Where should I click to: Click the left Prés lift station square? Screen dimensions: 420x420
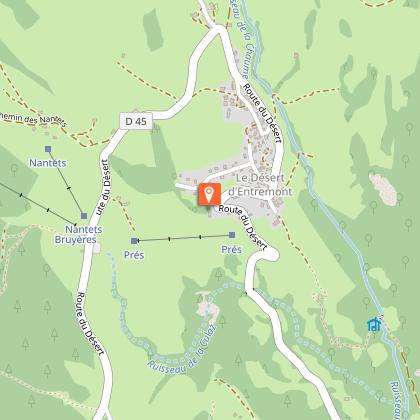click(134, 241)
